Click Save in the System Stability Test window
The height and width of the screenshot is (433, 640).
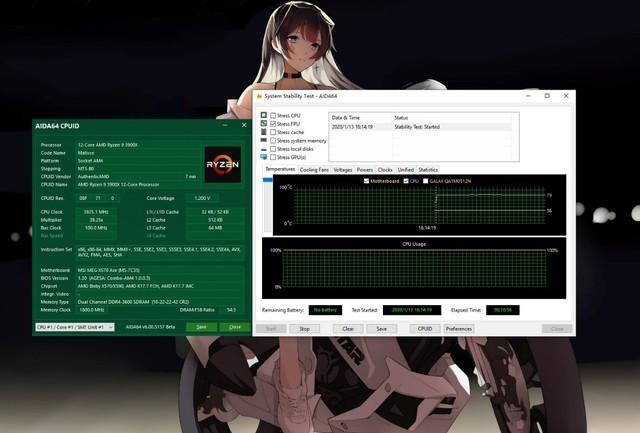click(381, 329)
